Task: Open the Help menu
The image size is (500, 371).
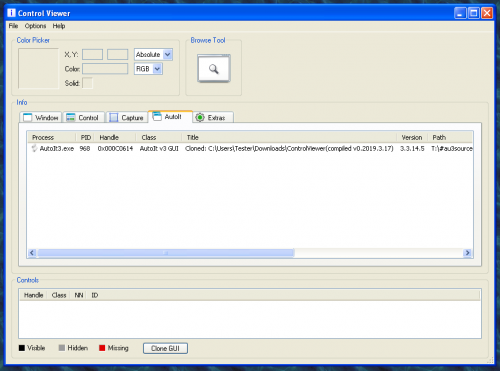Action: pyautogui.click(x=59, y=26)
